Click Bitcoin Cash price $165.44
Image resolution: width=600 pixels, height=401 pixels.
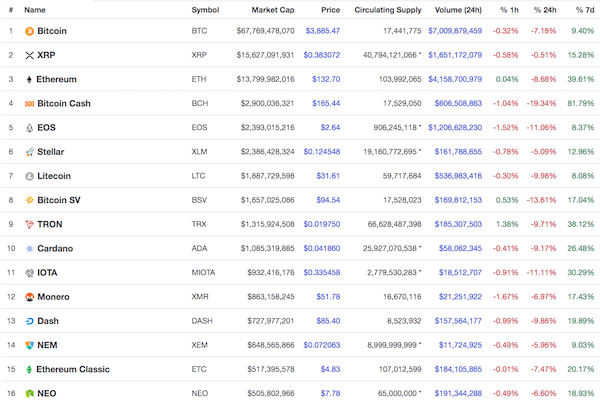tap(326, 103)
